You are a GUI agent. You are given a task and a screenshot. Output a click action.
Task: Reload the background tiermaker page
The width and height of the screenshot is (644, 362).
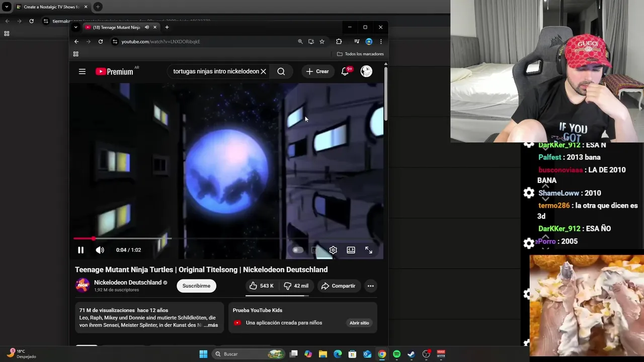click(x=31, y=21)
